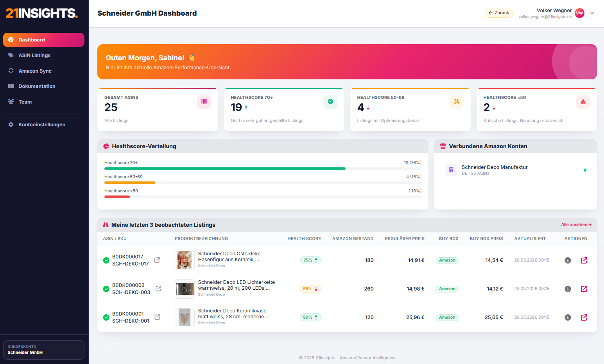Open external link icon next to SCH-DEKO-001
Viewport: 604px width, 364px height.
pyautogui.click(x=157, y=317)
